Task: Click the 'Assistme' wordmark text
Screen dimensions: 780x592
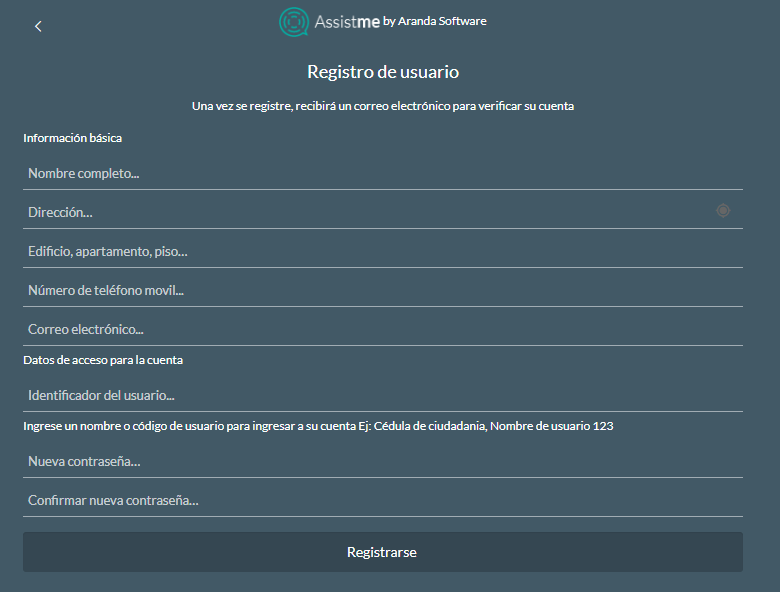Action: (347, 22)
